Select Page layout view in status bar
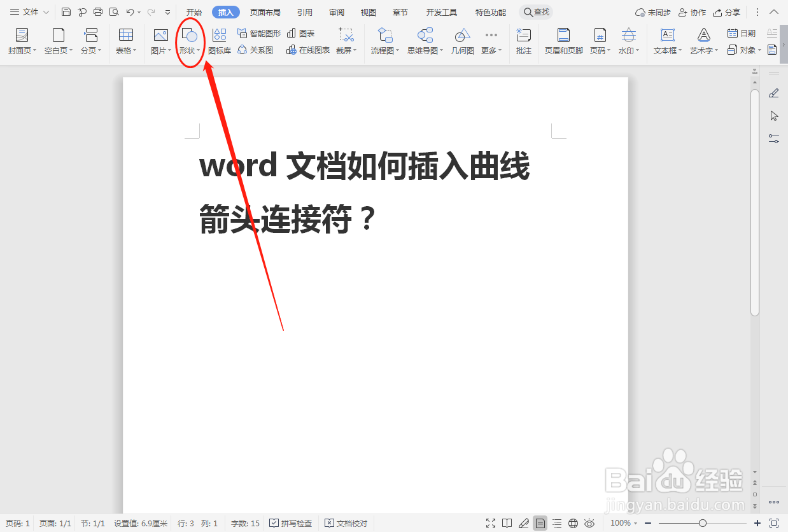The height and width of the screenshot is (532, 788). pyautogui.click(x=540, y=523)
